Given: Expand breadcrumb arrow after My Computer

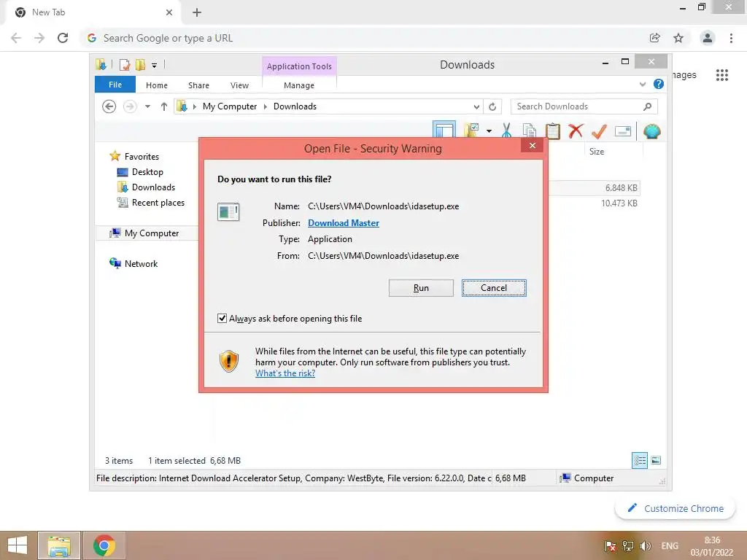Looking at the screenshot, I should click(x=266, y=106).
